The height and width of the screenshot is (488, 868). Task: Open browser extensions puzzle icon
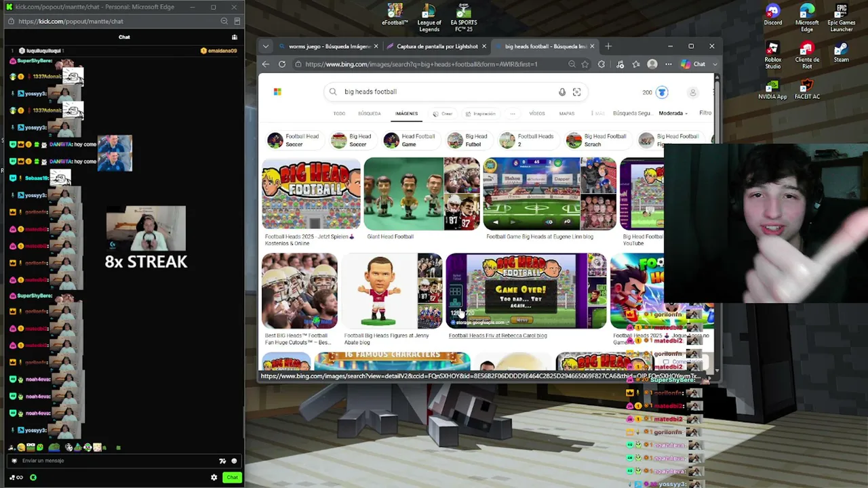pos(601,64)
